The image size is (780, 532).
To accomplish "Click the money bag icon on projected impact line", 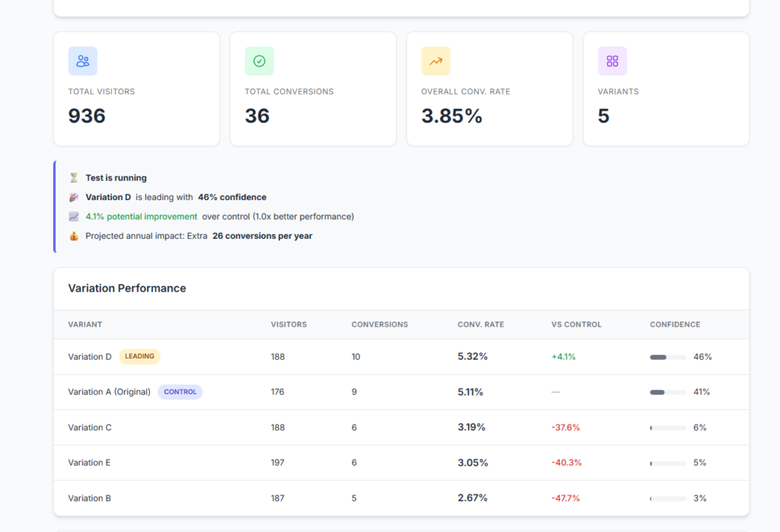I will [73, 236].
